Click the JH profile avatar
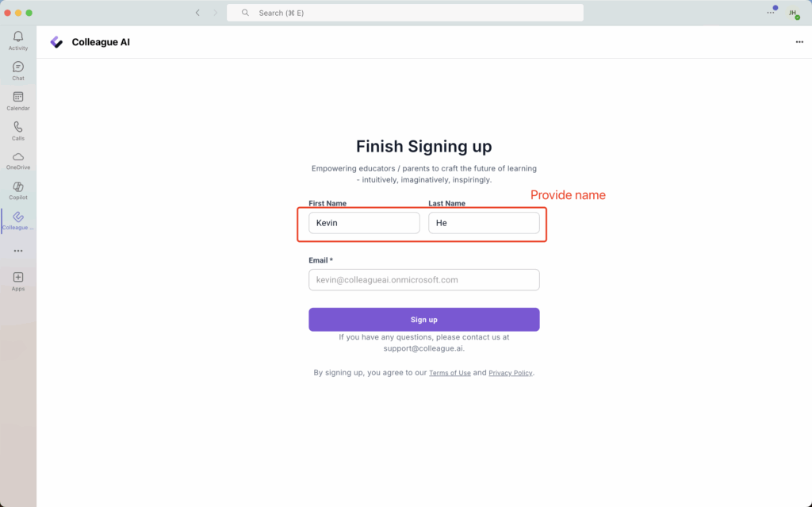Viewport: 812px width, 507px height. 792,13
